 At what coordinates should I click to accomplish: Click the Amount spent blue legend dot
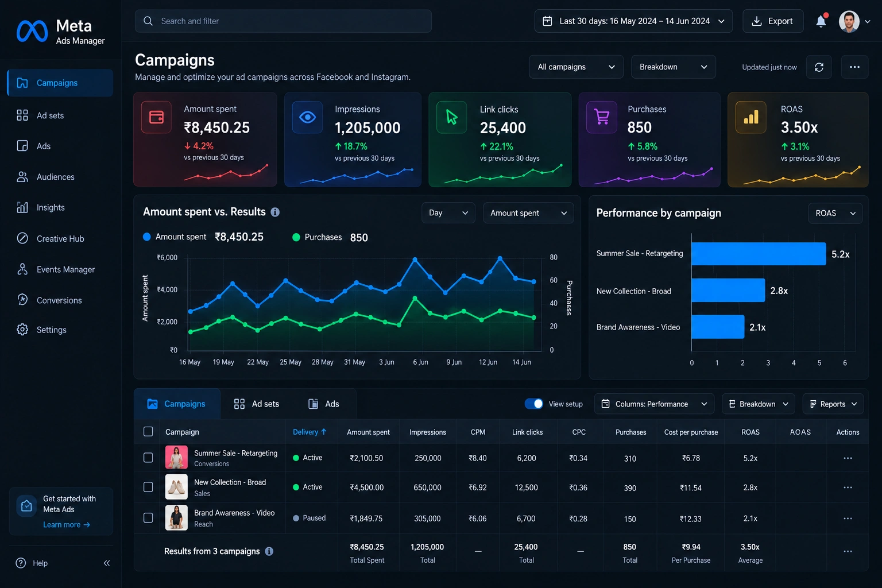[x=146, y=237]
